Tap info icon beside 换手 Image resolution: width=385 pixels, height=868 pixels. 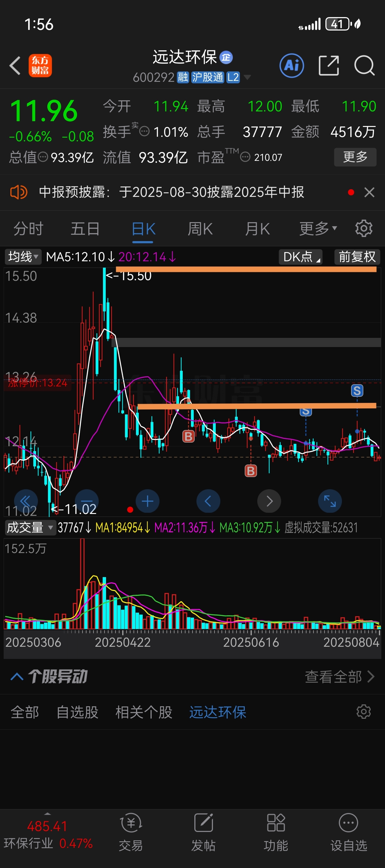145,132
